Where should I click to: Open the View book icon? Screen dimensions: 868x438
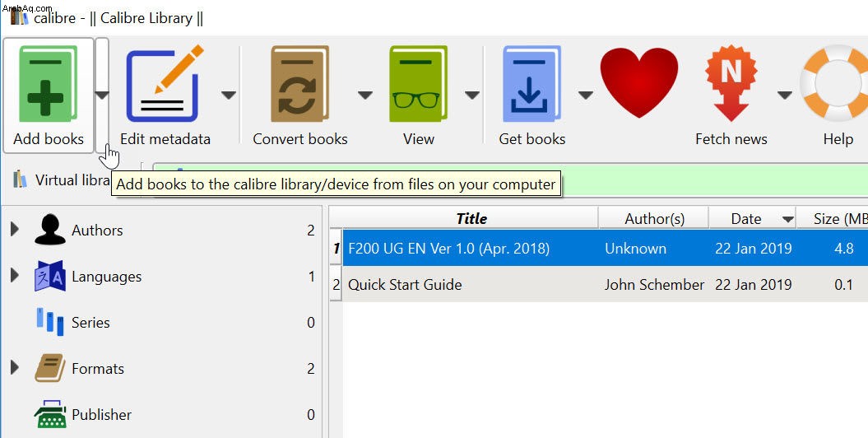pos(418,84)
